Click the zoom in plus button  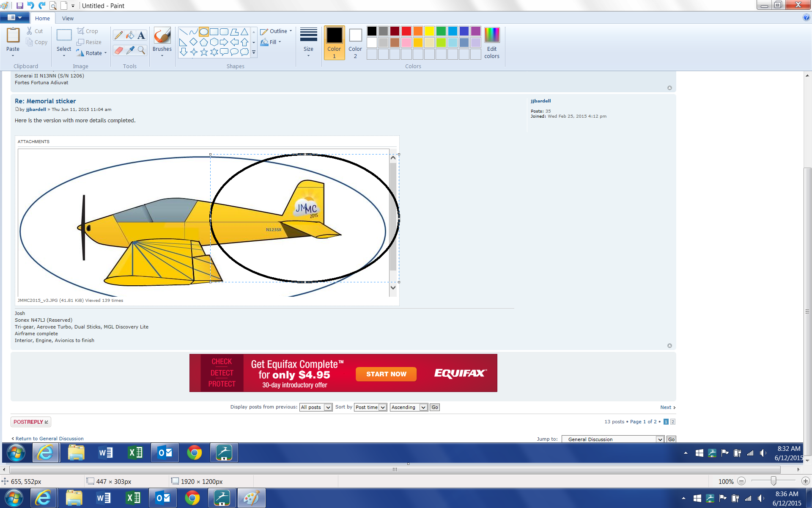coord(805,481)
